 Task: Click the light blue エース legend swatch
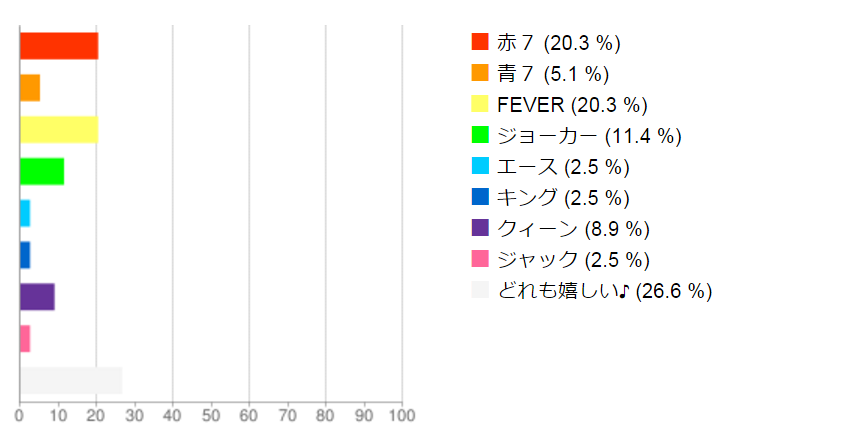pyautogui.click(x=480, y=166)
